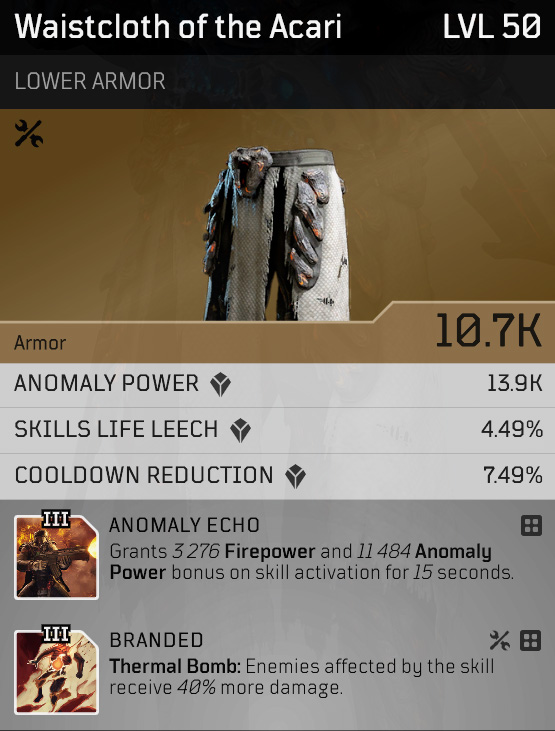
Task: Click the Anomaly Echo mod name
Action: (x=184, y=525)
